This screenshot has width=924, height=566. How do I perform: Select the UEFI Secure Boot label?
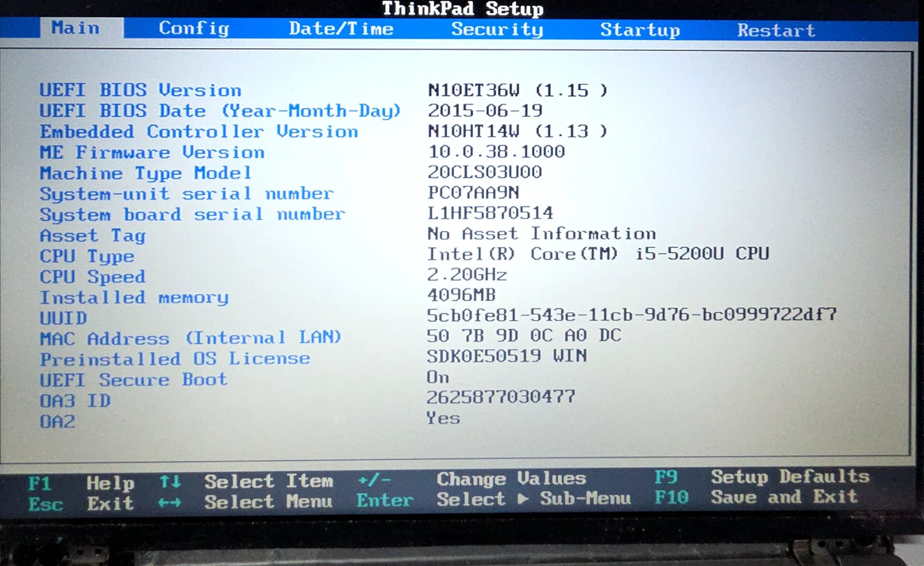(133, 380)
